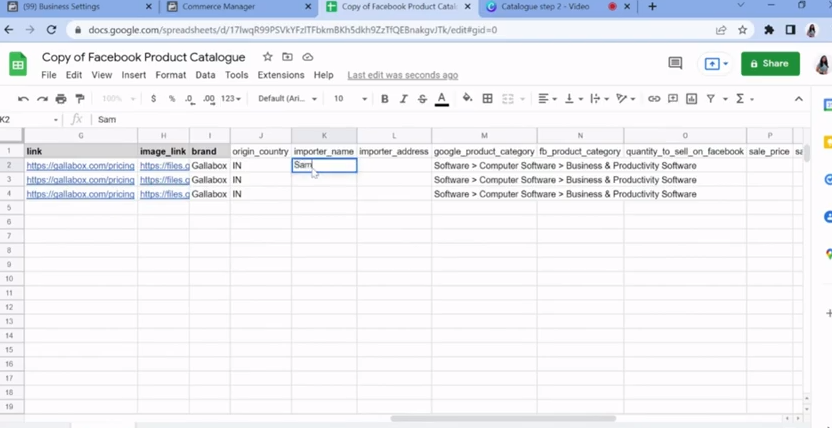Open fill color picker
Image resolution: width=832 pixels, height=428 pixels.
point(467,99)
